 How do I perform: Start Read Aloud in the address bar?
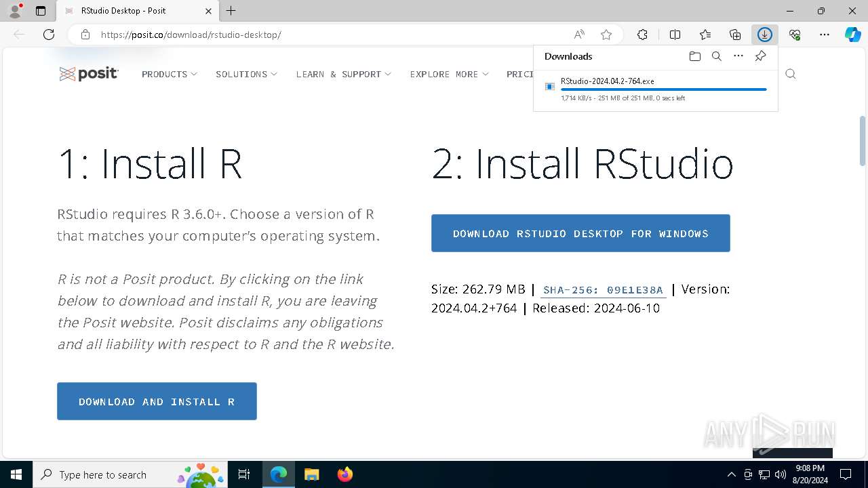pyautogui.click(x=579, y=35)
